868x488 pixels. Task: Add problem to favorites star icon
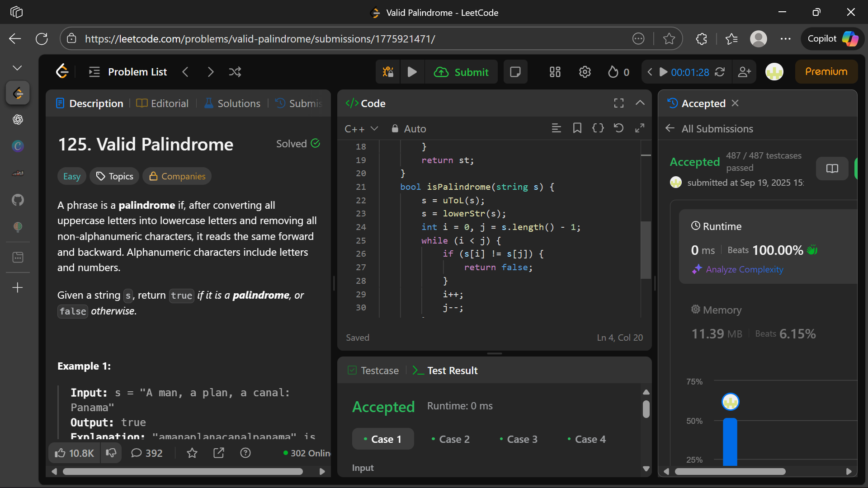tap(192, 453)
